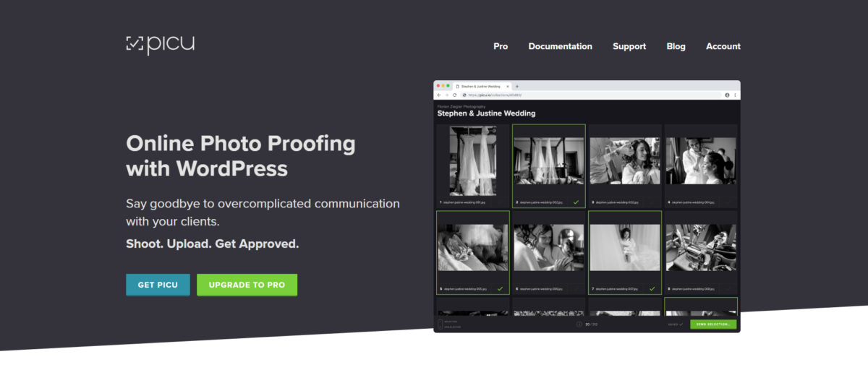The height and width of the screenshot is (383, 868).
Task: Click filename 'stephen-justine-wedding-006.jpg'
Action: pyautogui.click(x=541, y=289)
